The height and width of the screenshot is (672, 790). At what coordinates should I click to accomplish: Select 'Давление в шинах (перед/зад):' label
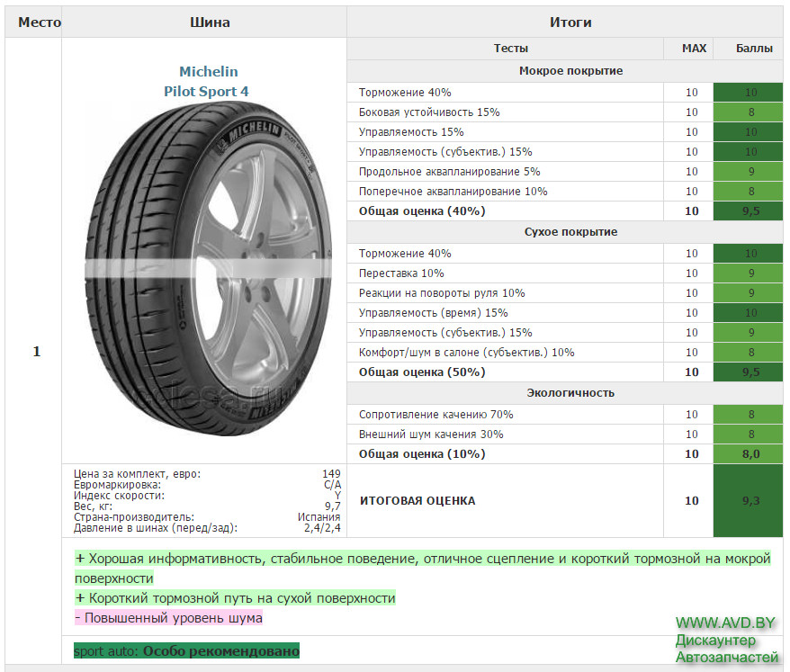(156, 528)
